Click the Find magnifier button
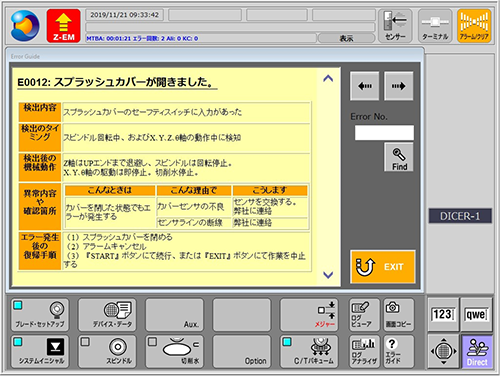Image resolution: width=500 pixels, height=376 pixels. pyautogui.click(x=399, y=157)
